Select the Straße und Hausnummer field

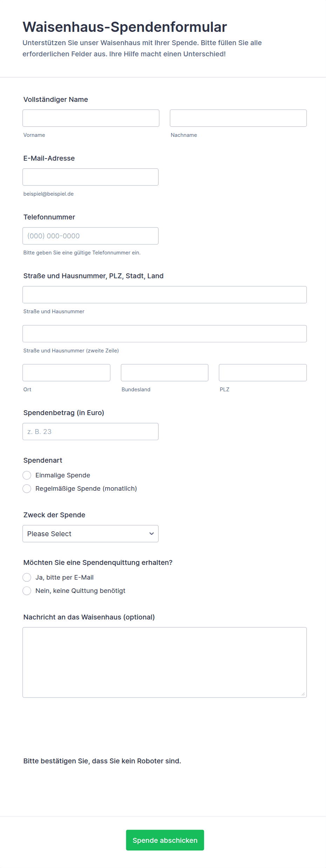[x=165, y=295]
